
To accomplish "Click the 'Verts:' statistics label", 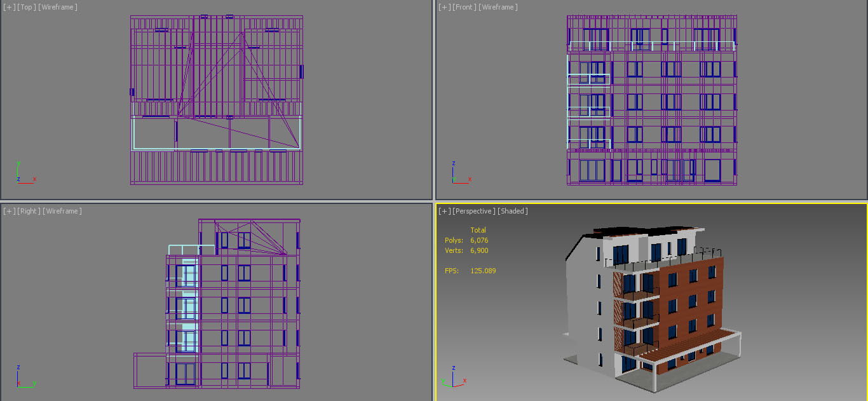I will point(454,250).
